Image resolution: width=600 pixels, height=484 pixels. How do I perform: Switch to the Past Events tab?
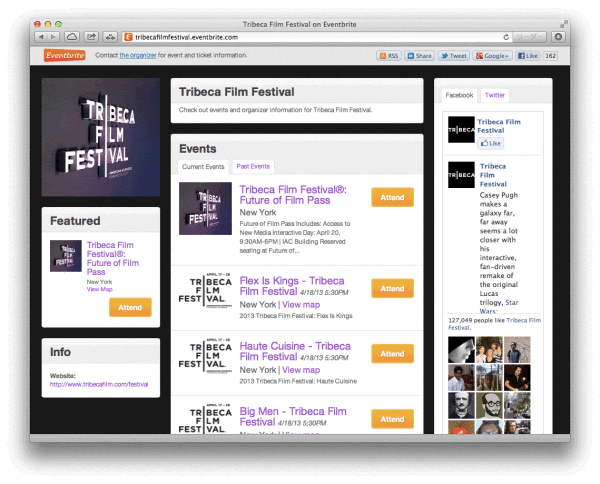pos(253,166)
